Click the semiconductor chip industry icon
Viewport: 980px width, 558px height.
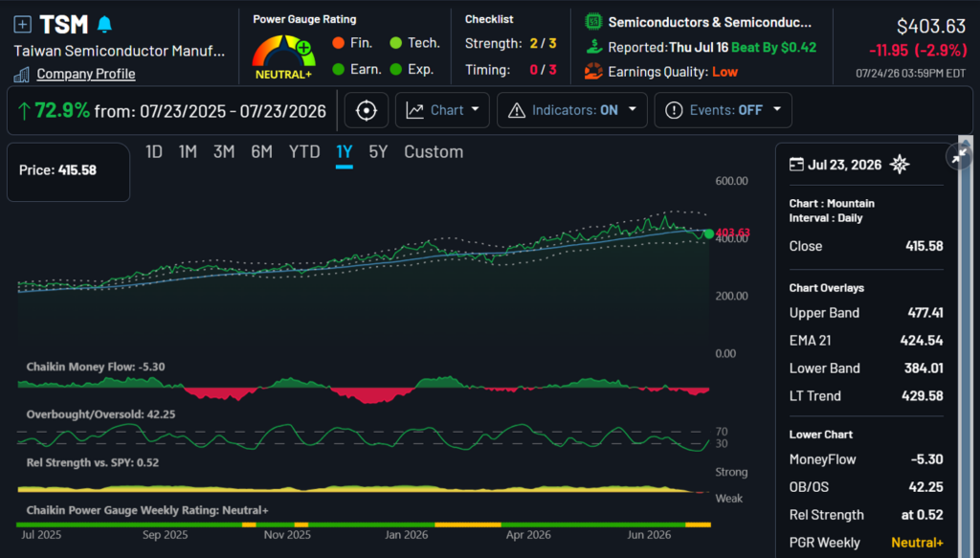coord(593,22)
